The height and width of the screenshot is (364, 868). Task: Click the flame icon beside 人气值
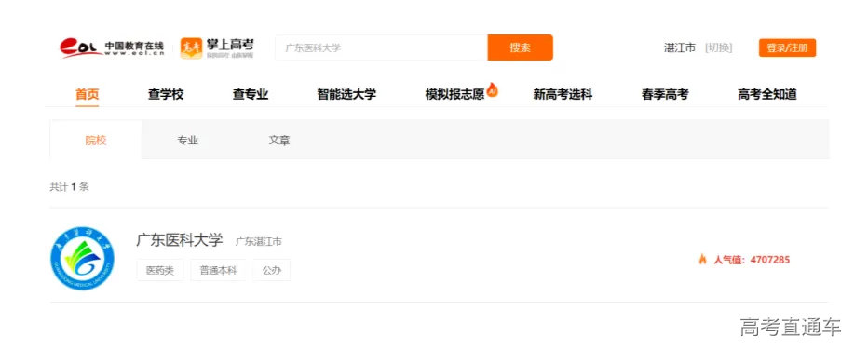702,259
